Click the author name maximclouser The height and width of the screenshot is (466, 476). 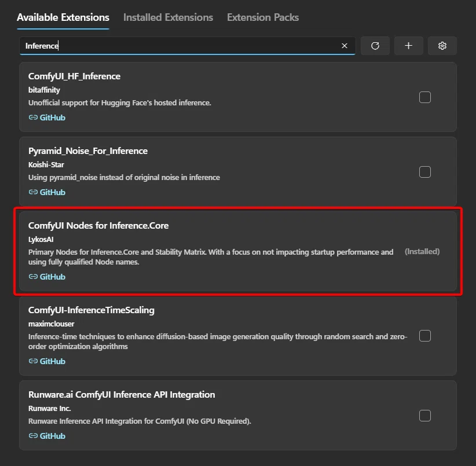click(x=52, y=324)
